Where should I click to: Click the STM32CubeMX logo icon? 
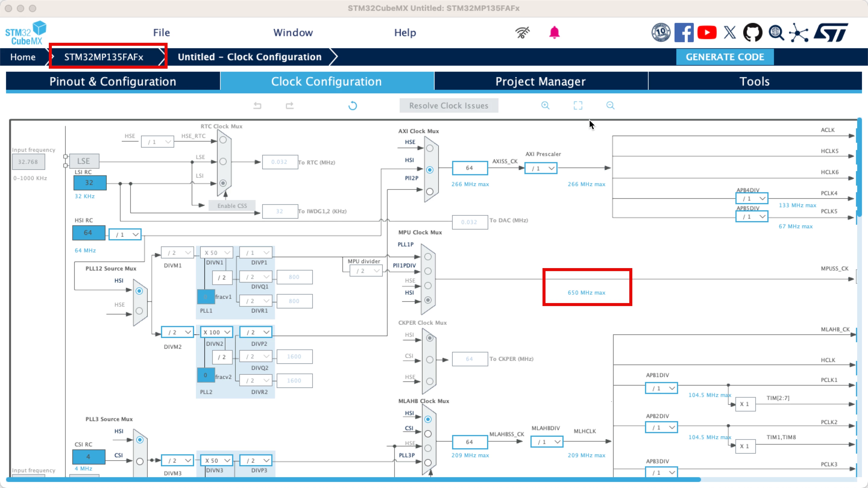click(x=26, y=33)
